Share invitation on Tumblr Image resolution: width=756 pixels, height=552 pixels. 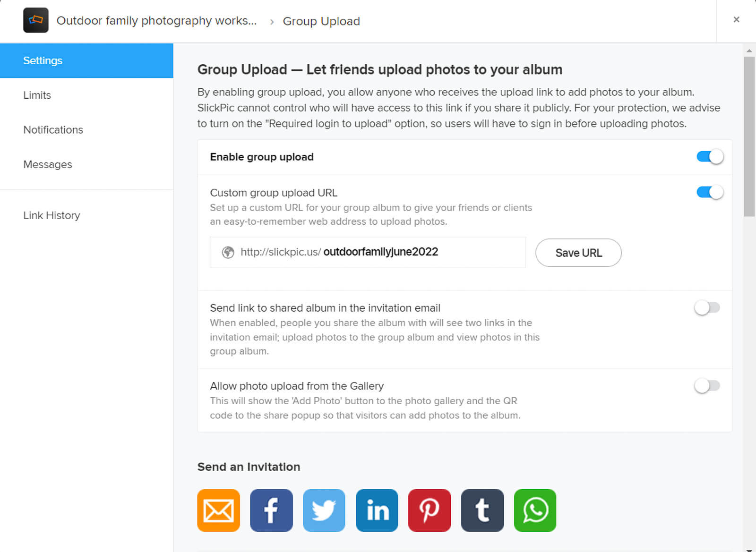(x=482, y=510)
